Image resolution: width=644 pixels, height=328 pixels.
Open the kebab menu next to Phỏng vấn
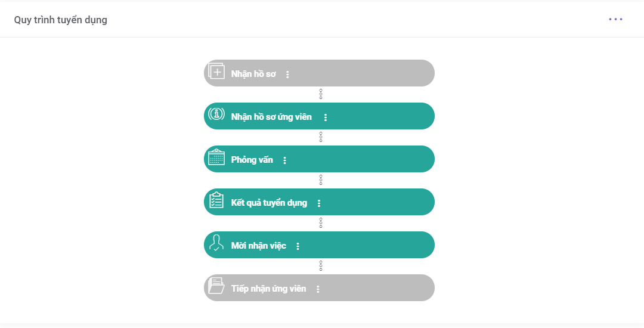click(x=284, y=160)
